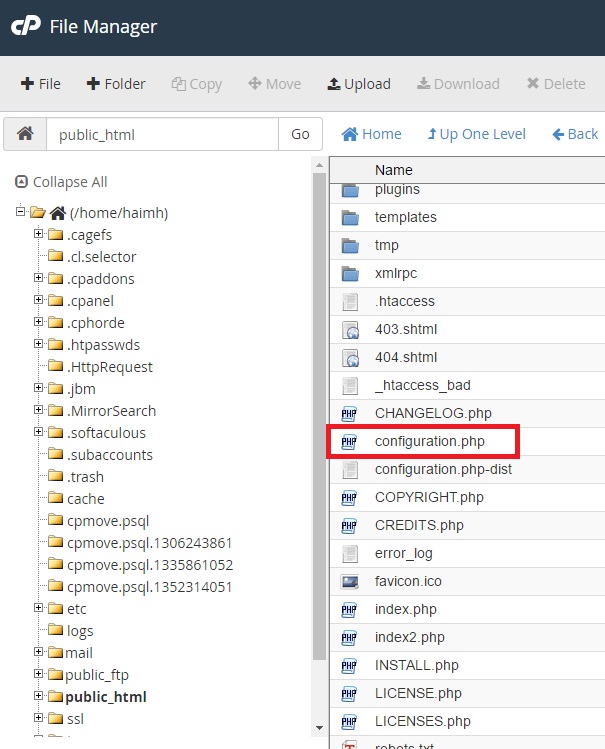Create a new file with + File
605x749 pixels.
coord(41,84)
